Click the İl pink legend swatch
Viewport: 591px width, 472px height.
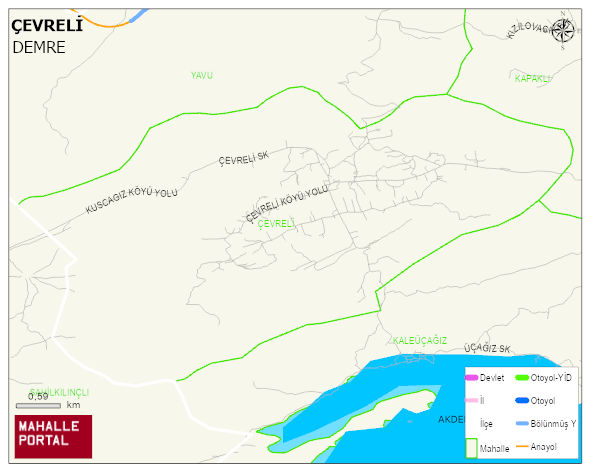pyautogui.click(x=472, y=400)
